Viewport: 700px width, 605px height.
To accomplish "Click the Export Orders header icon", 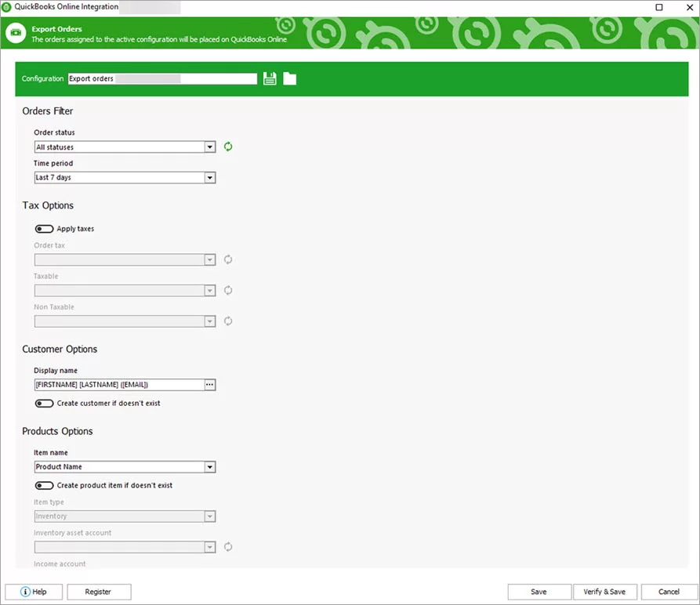I will click(16, 33).
